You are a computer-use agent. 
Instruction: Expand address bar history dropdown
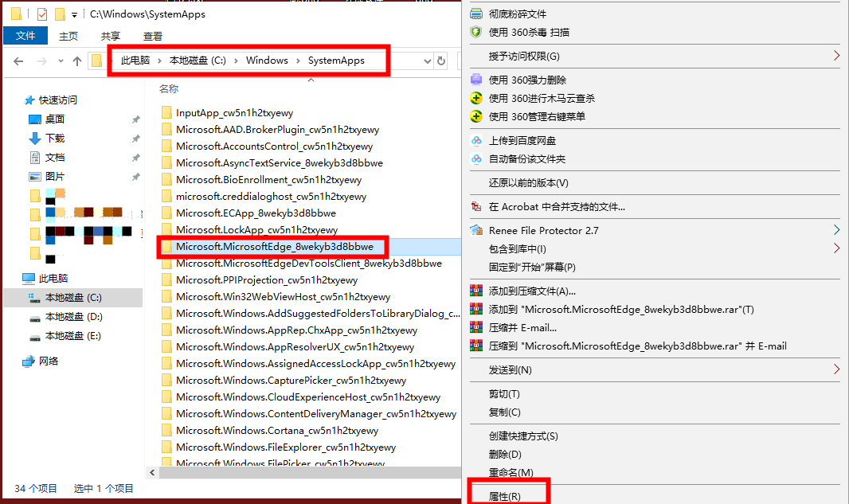[x=427, y=61]
